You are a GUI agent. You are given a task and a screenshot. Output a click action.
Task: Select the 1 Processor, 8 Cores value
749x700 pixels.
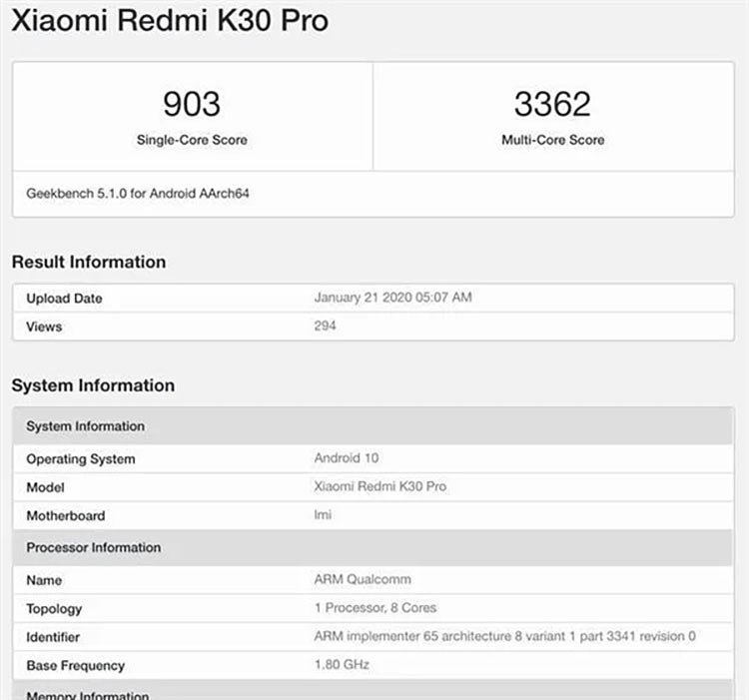click(x=375, y=608)
